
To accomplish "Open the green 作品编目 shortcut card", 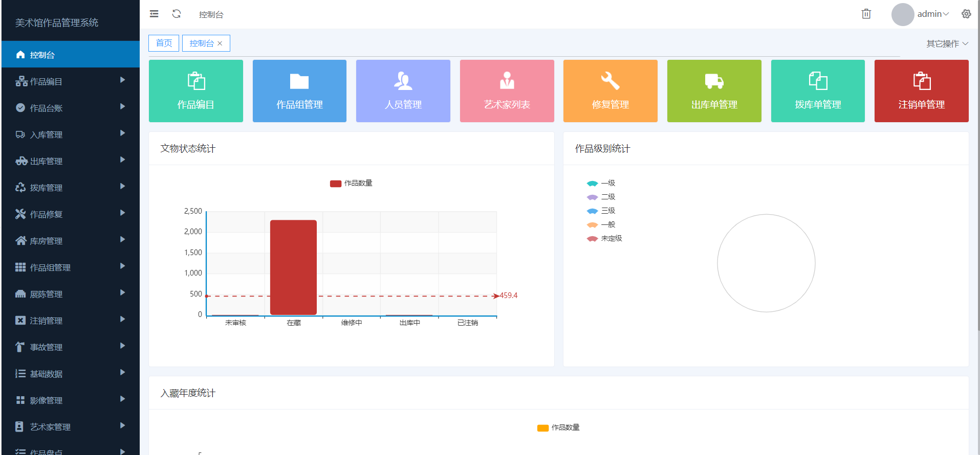I will pos(196,91).
